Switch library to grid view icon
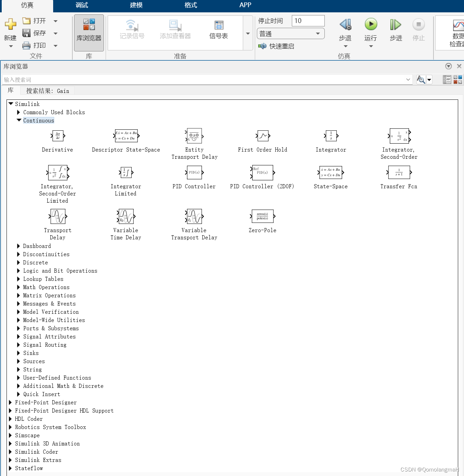The image size is (464, 476). [x=457, y=80]
